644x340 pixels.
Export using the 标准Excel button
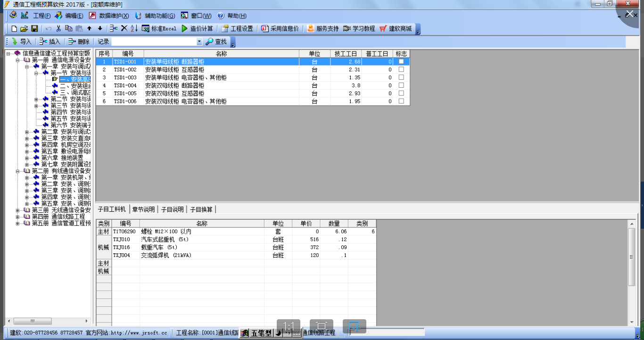click(x=159, y=29)
